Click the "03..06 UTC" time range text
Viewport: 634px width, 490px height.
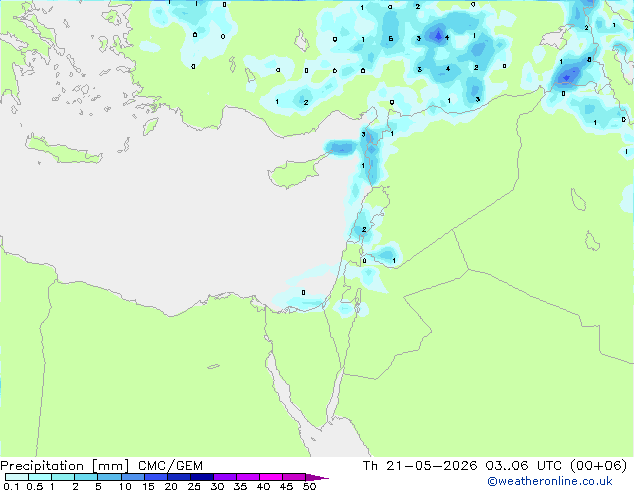(x=524, y=466)
